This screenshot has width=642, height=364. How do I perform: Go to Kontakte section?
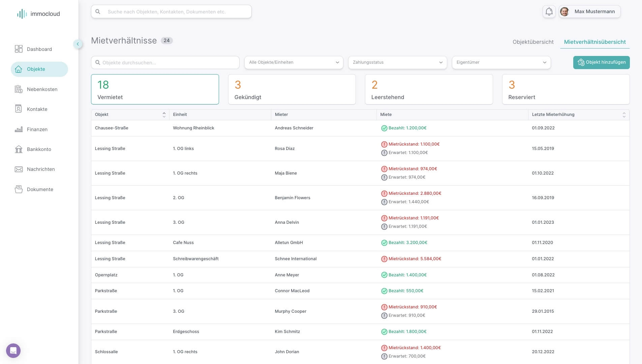(x=31, y=109)
